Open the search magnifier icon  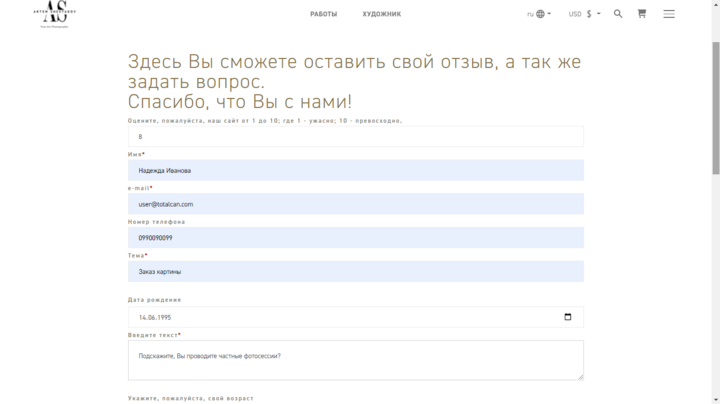(x=618, y=14)
